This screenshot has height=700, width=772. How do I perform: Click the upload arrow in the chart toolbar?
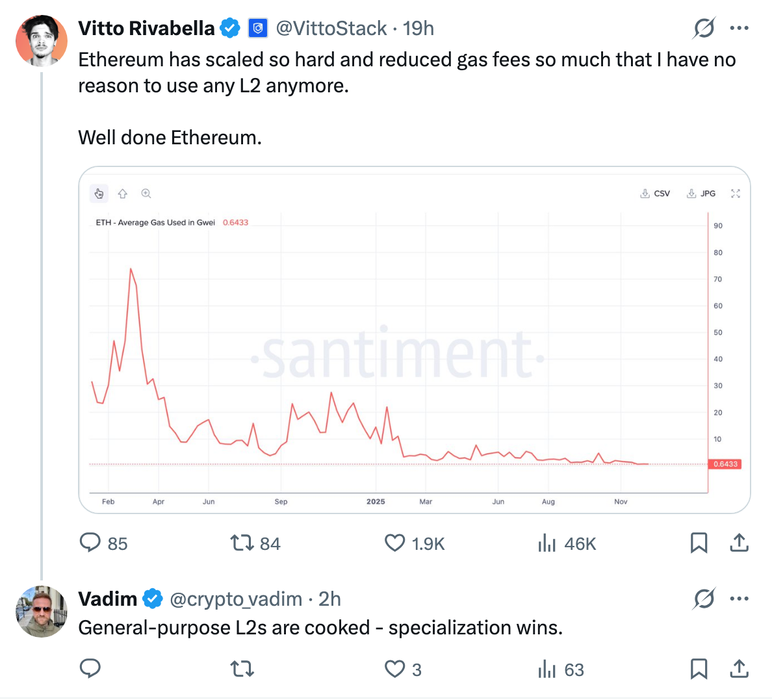(x=122, y=193)
